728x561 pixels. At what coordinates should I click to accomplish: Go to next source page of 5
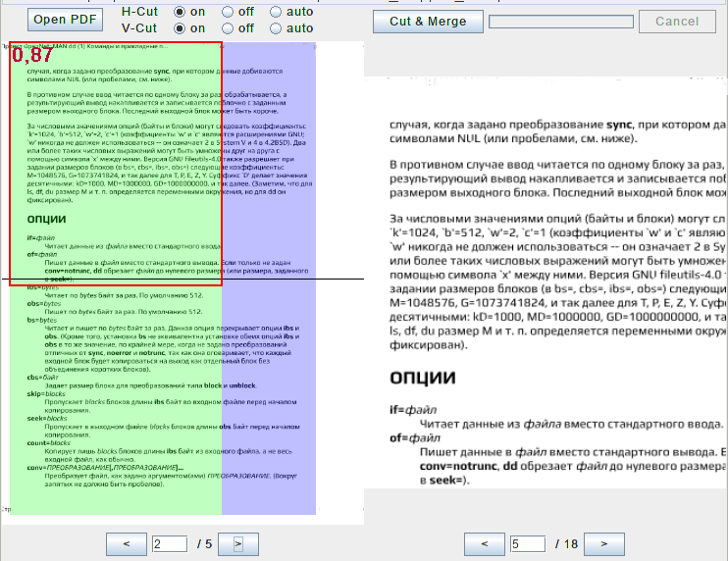(x=238, y=543)
